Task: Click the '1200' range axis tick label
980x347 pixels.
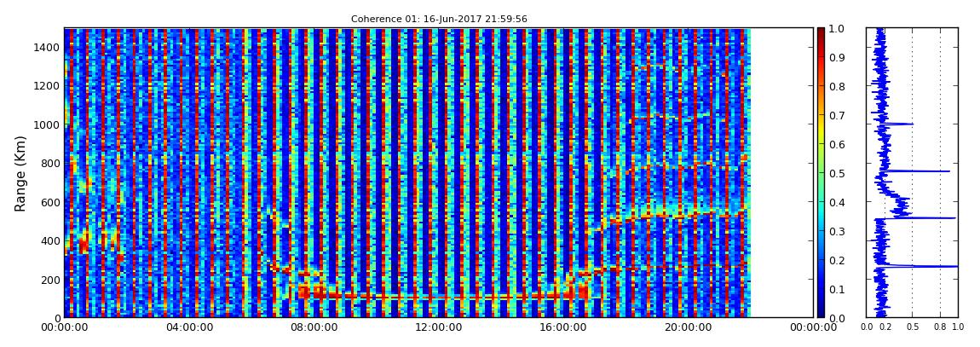Action: tap(46, 85)
